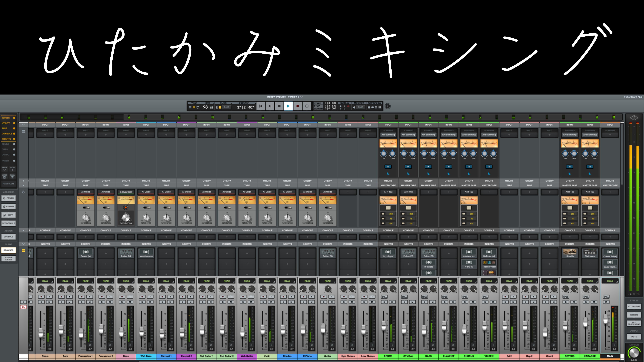Show the Plug-In Scenes panel
Image resolution: width=644 pixels, height=362 pixels.
click(x=9, y=259)
